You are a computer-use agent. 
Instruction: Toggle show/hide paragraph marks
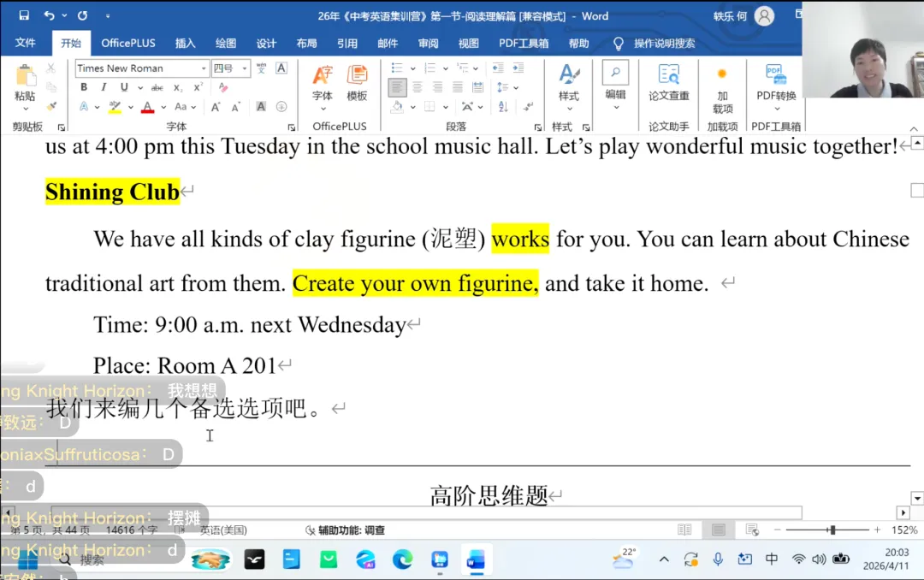(x=528, y=107)
